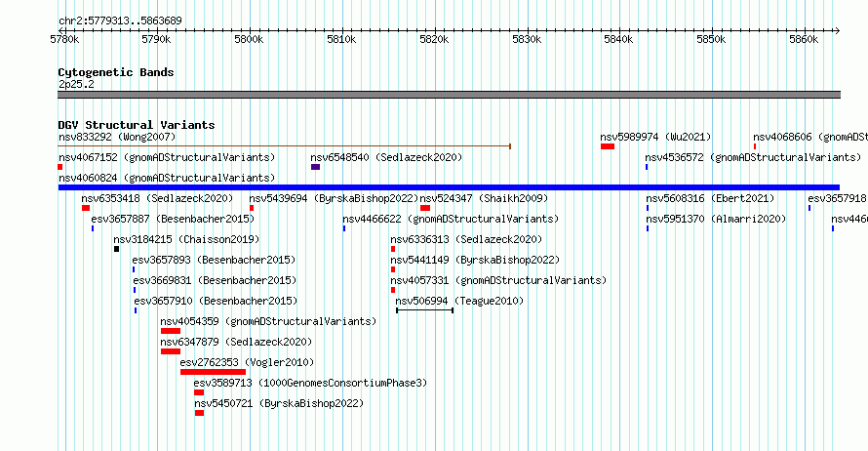
Task: Open nsv4057331 gnomADStructuralVariants label
Action: (498, 280)
